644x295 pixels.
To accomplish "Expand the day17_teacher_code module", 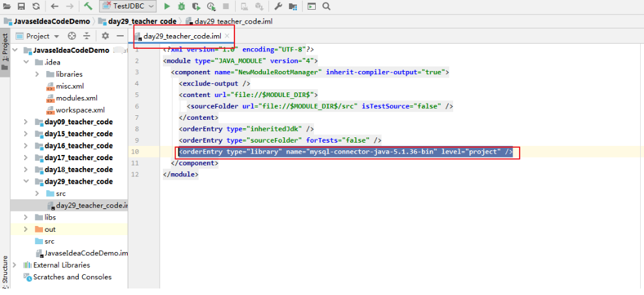I will [26, 158].
